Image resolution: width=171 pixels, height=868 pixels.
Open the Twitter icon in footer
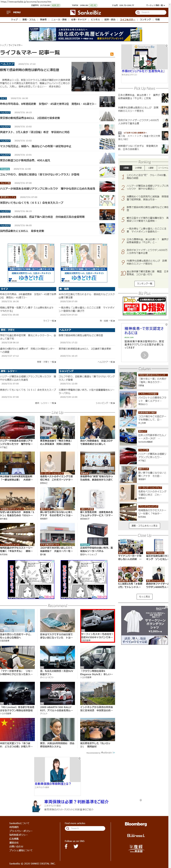[x=76, y=846]
